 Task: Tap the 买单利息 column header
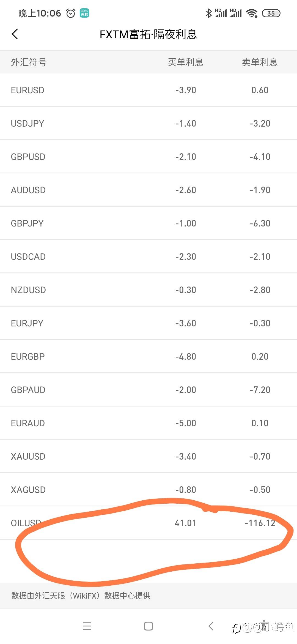point(186,62)
